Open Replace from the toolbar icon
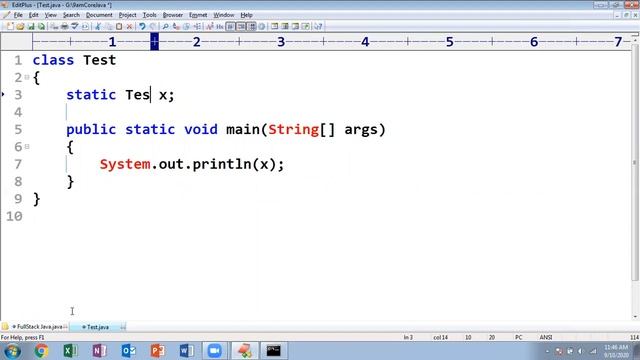The width and height of the screenshot is (640, 360). 176,27
